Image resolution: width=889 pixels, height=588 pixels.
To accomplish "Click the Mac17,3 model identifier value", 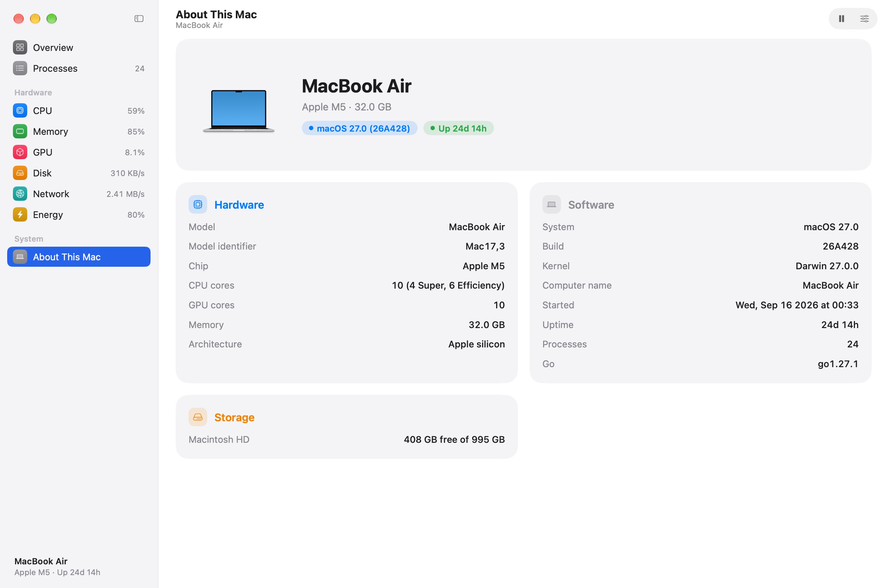I will (485, 246).
